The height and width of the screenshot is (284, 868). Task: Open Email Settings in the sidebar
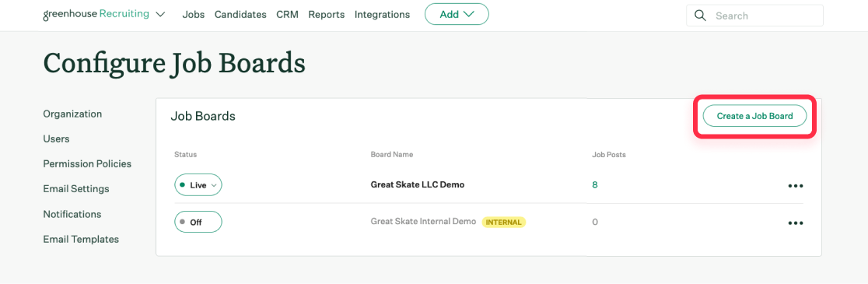[76, 189]
